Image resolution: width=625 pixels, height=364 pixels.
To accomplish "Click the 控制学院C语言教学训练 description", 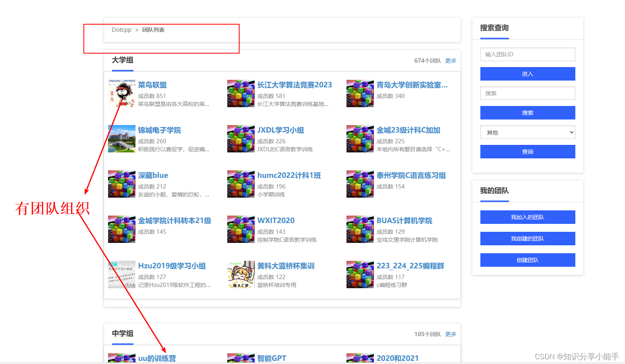I will 287,240.
